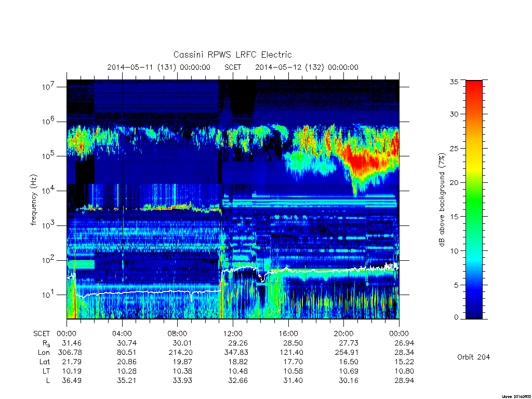Click the time axis label '04:00'

click(x=122, y=334)
